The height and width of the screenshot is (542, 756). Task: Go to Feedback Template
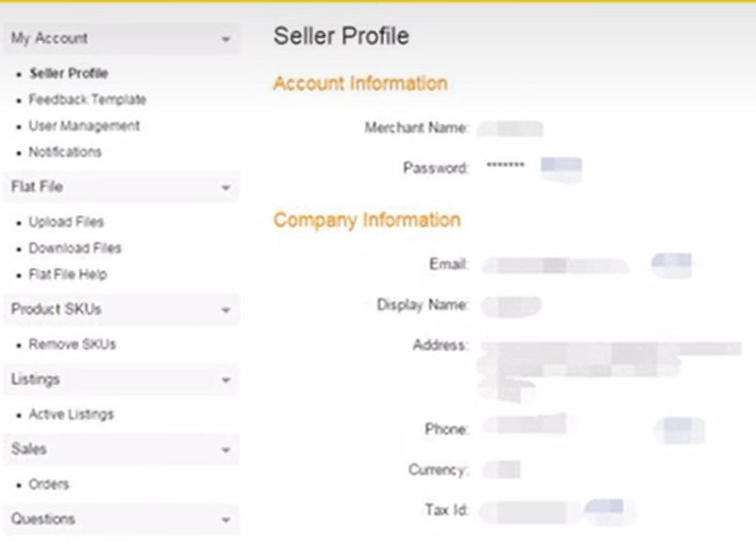tap(88, 99)
